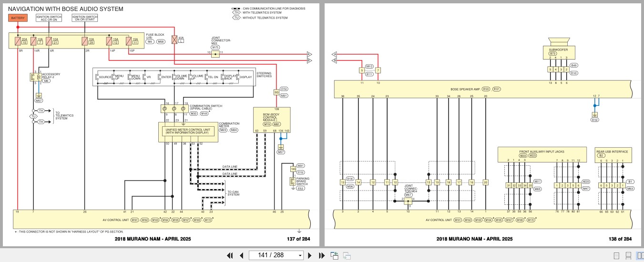The image size is (644, 262).
Task: Click the VOLUME DOWN steering switch
Action: click(182, 77)
